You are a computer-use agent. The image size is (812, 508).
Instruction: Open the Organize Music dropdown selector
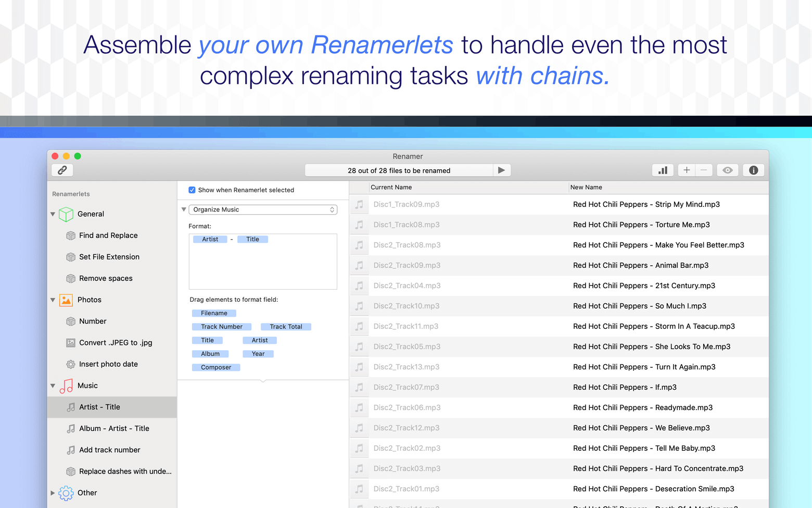coord(263,209)
